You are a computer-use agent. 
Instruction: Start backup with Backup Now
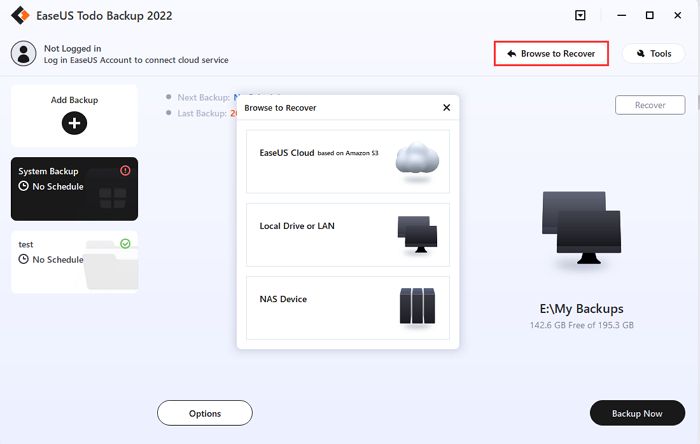[x=636, y=412]
